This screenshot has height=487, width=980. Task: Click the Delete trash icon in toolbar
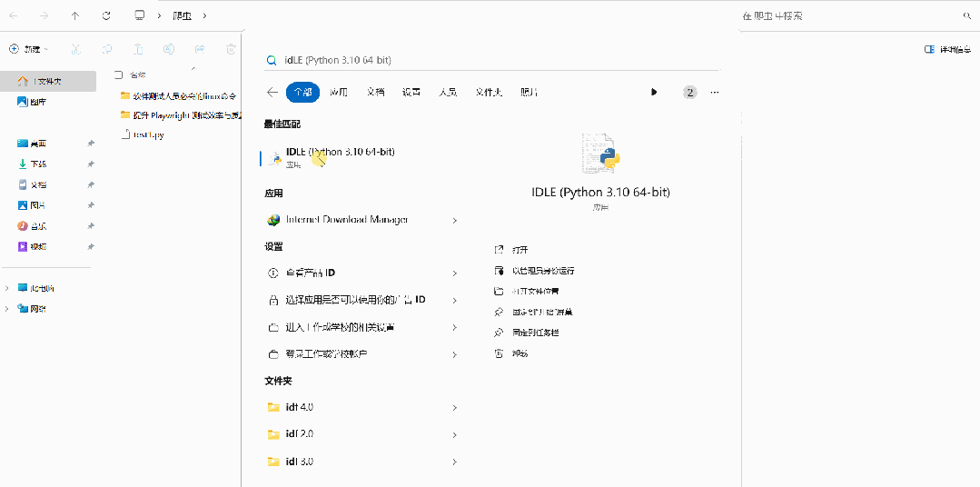click(231, 49)
